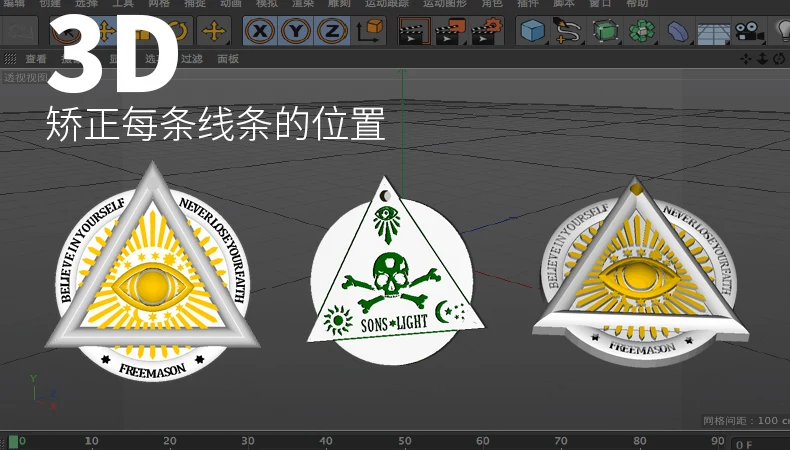Render to Picture Viewer
The image size is (790, 450).
450,31
